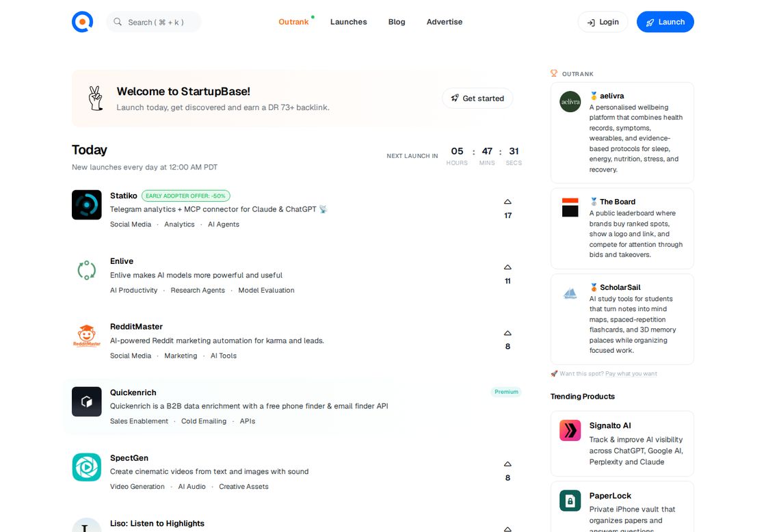Select the AI Productivity tag
Viewport: 766px width, 532px height.
(134, 290)
